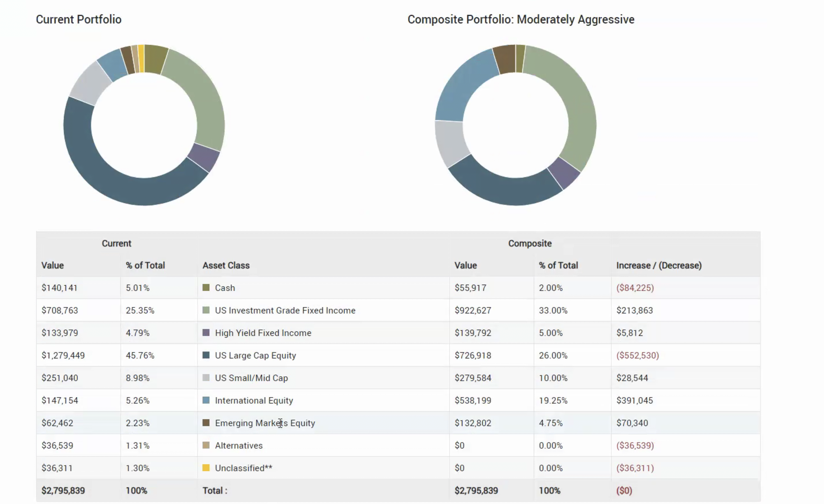Click the Alternatives legend swatch
The height and width of the screenshot is (504, 824).
point(206,445)
